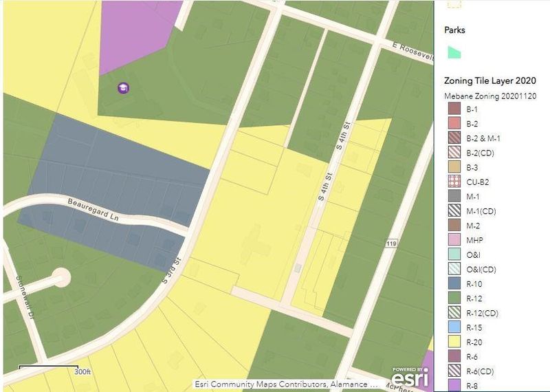Click the M-1 gray swatch

(454, 196)
